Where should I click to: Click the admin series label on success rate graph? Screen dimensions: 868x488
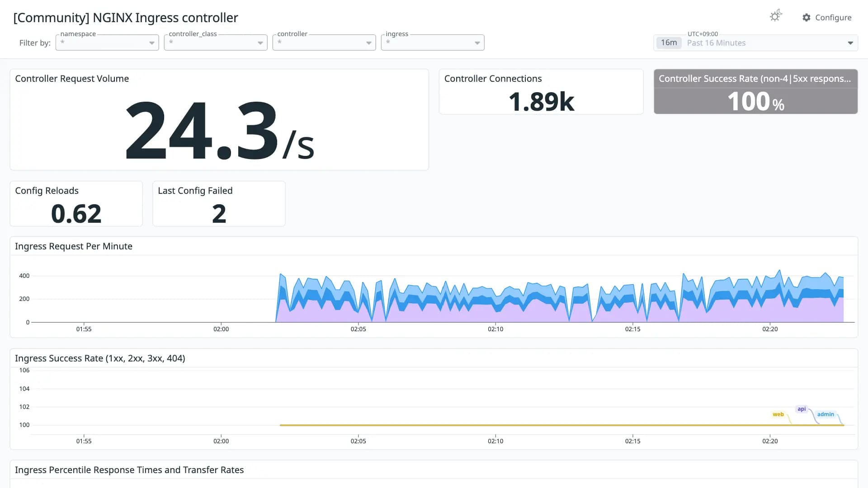(826, 414)
